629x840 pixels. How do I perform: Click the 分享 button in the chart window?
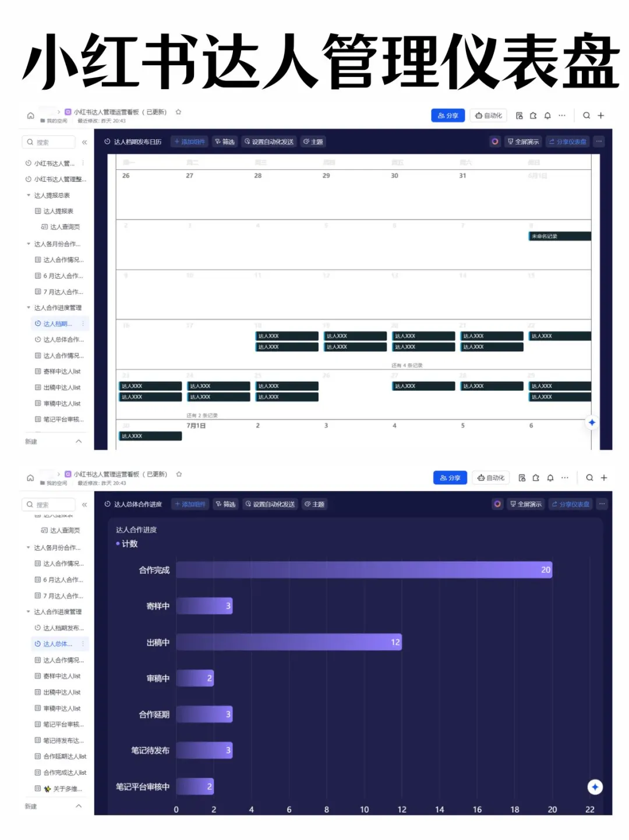(450, 478)
